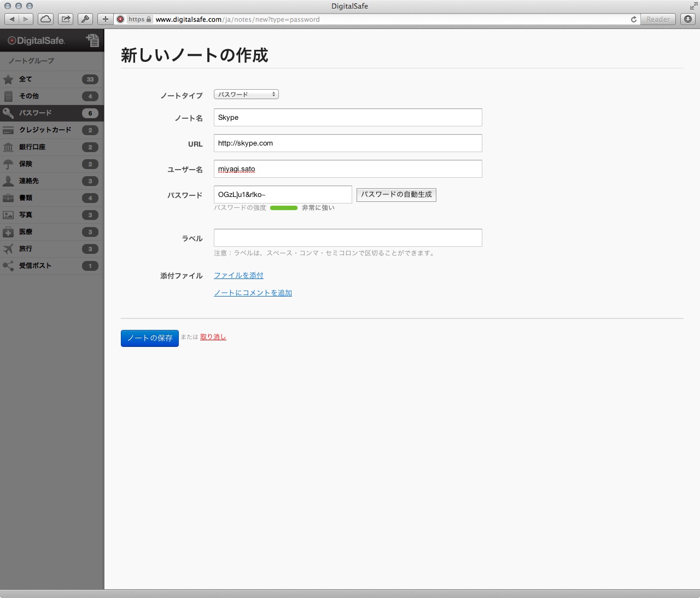Open 全て note group
Screen dimensions: 700x598
tap(52, 79)
